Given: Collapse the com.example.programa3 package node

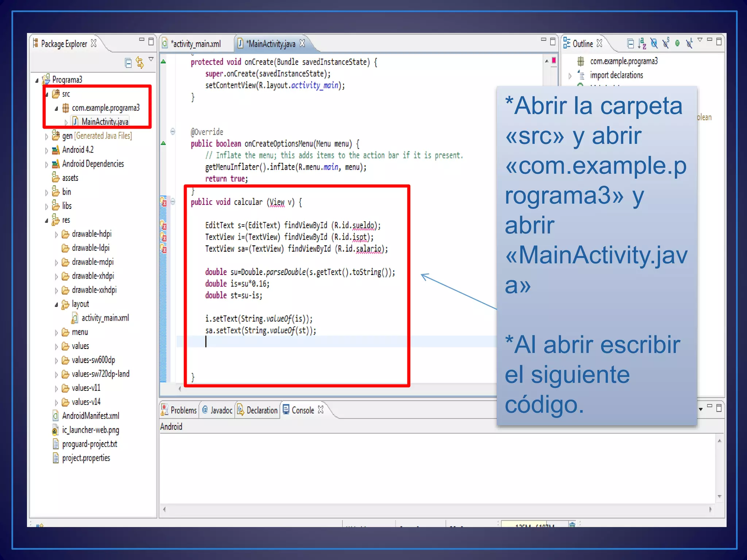Looking at the screenshot, I should (57, 109).
